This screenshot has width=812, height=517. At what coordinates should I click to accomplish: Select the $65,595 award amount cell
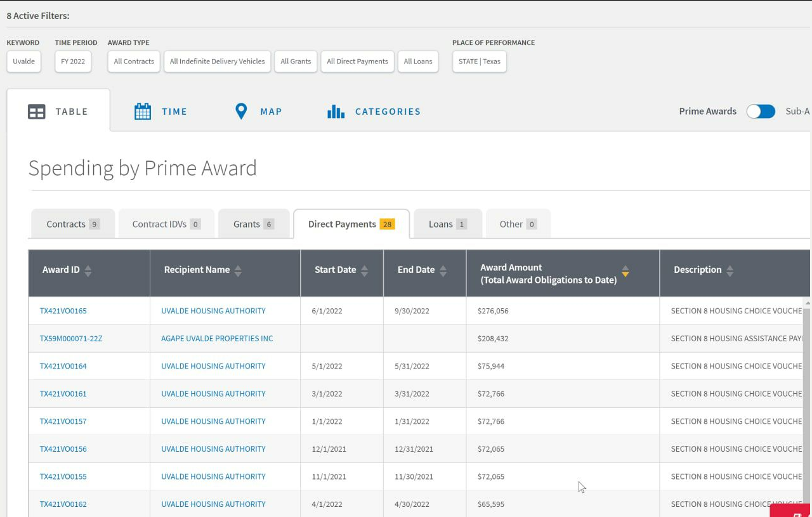pyautogui.click(x=563, y=504)
